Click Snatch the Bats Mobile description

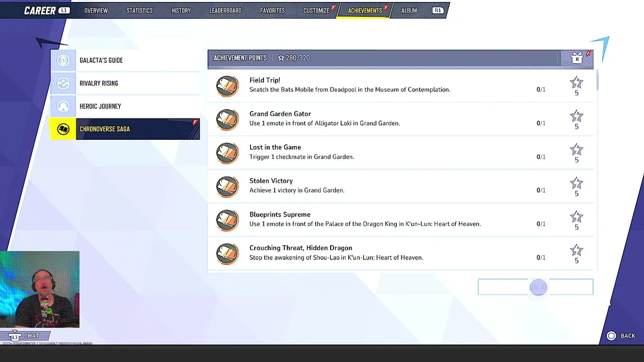click(x=350, y=89)
